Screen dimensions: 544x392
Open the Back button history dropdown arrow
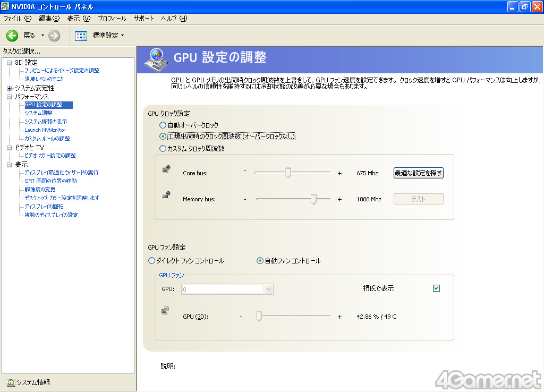click(x=42, y=36)
